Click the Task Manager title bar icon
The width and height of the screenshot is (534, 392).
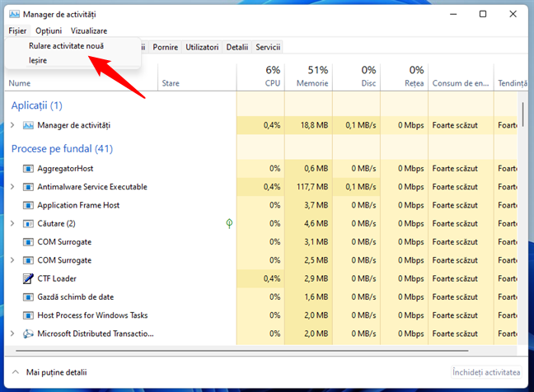click(14, 14)
